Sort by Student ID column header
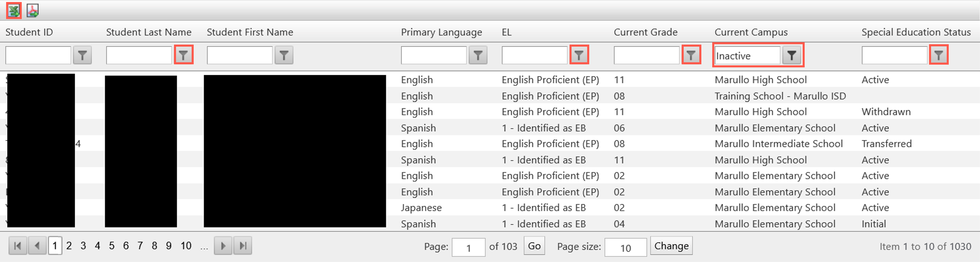The width and height of the screenshot is (980, 262). [x=29, y=32]
